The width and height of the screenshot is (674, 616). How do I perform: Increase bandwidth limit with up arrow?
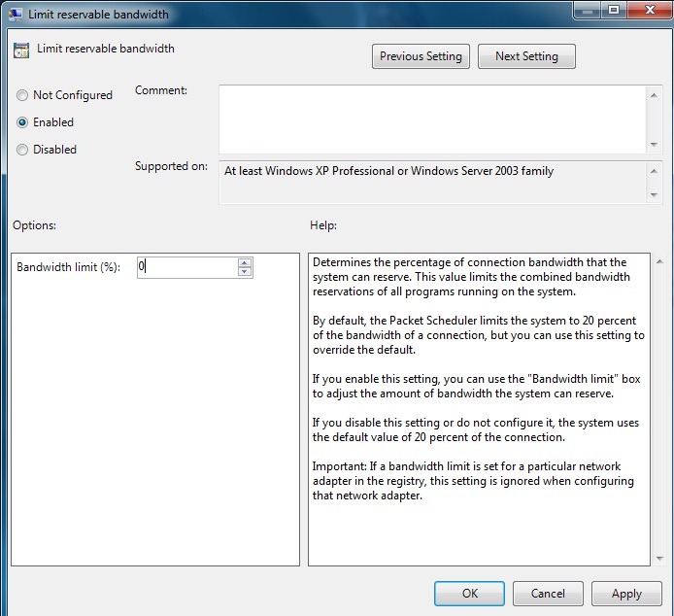244,262
